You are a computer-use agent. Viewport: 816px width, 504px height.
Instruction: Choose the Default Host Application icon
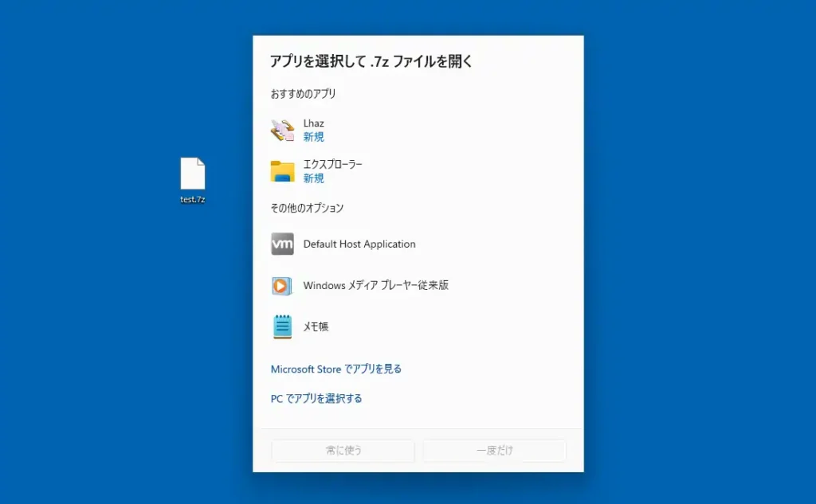point(281,244)
